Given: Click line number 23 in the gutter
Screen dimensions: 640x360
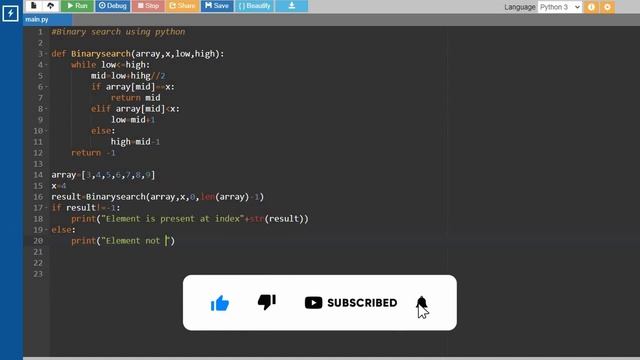Looking at the screenshot, I should click(38, 274).
